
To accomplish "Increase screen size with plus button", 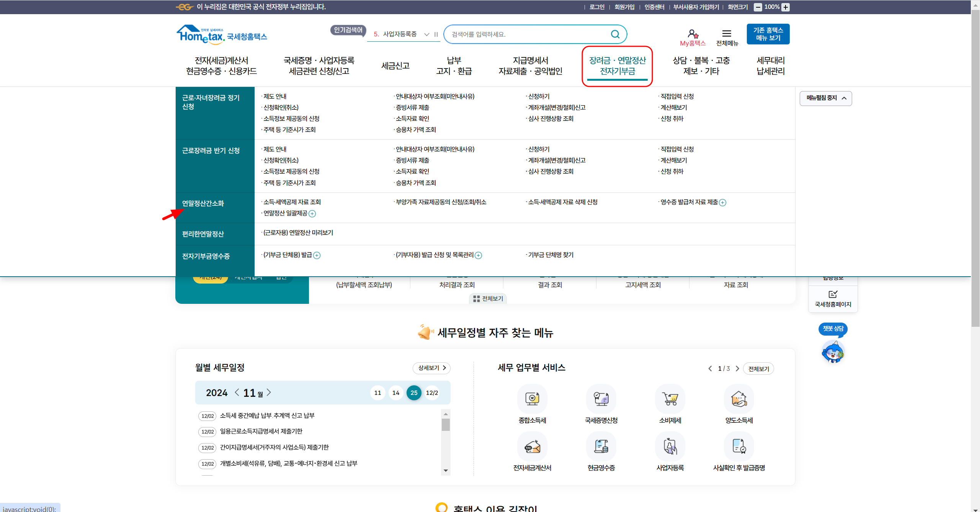I will (x=786, y=7).
